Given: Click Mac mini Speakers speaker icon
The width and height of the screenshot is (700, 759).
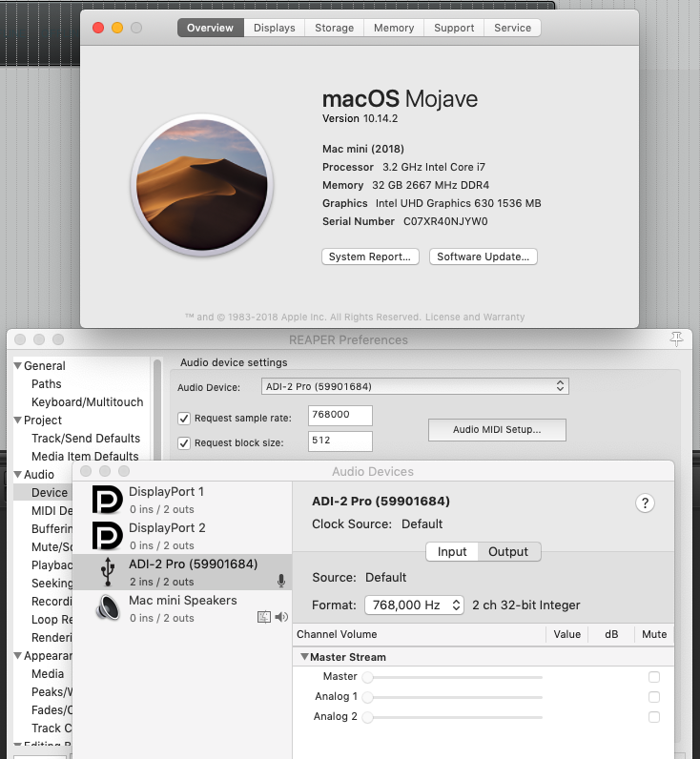Looking at the screenshot, I should [x=108, y=607].
